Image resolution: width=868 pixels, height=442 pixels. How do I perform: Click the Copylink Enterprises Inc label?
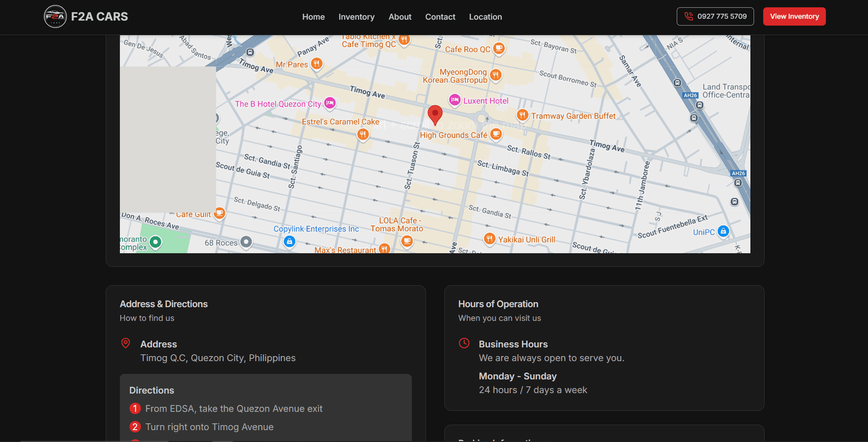coord(316,229)
